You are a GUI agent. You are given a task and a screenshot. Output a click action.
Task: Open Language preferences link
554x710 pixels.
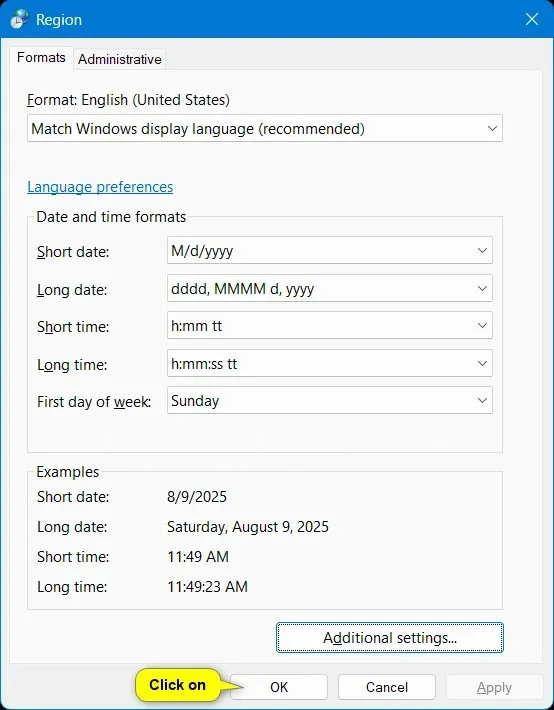pyautogui.click(x=100, y=187)
